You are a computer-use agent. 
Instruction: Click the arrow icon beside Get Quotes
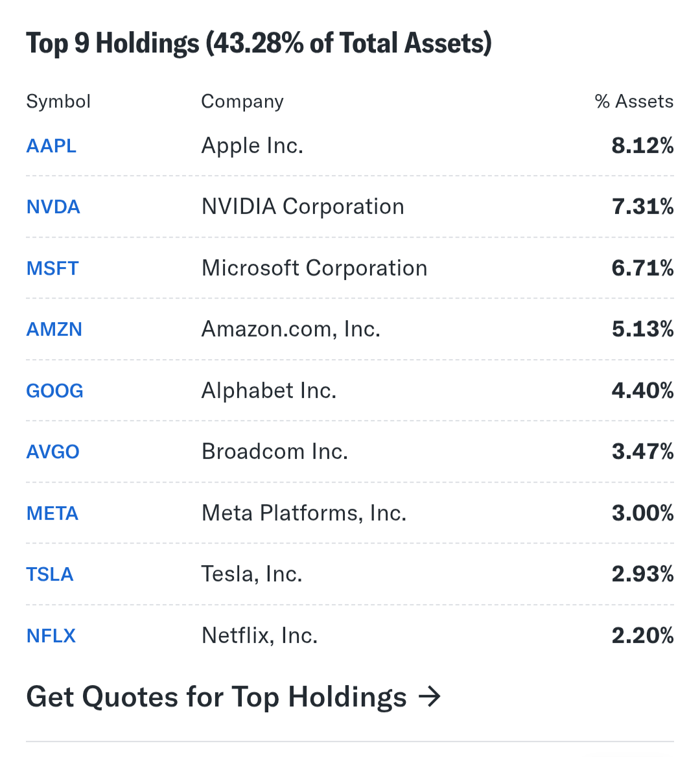(x=430, y=697)
